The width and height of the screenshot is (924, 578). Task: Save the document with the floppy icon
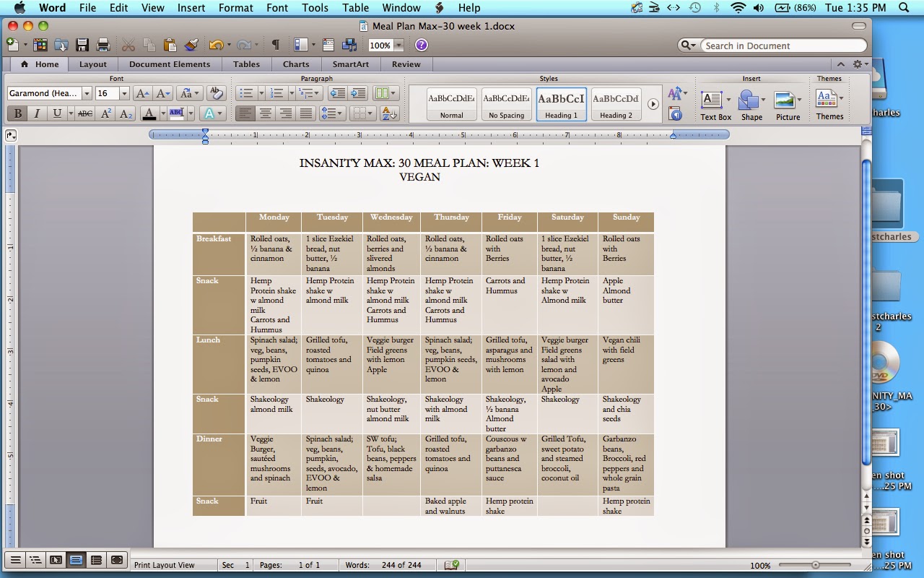click(x=82, y=45)
